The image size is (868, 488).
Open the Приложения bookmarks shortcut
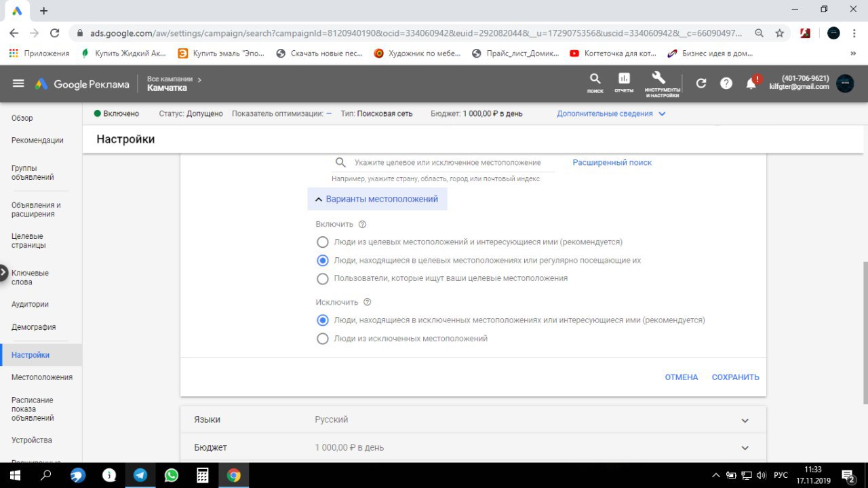click(39, 53)
